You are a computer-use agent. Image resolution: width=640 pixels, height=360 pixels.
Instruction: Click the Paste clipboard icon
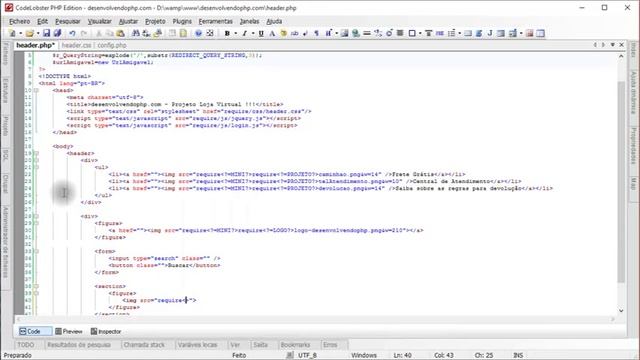click(120, 33)
